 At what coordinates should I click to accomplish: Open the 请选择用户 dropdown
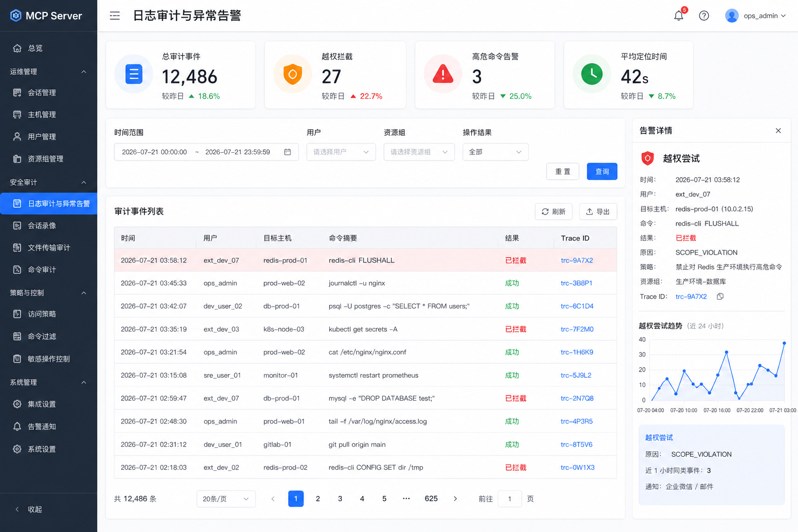[x=341, y=152]
